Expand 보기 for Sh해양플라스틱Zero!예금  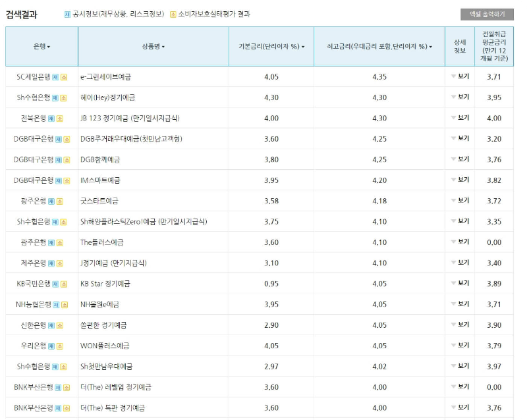(x=460, y=221)
